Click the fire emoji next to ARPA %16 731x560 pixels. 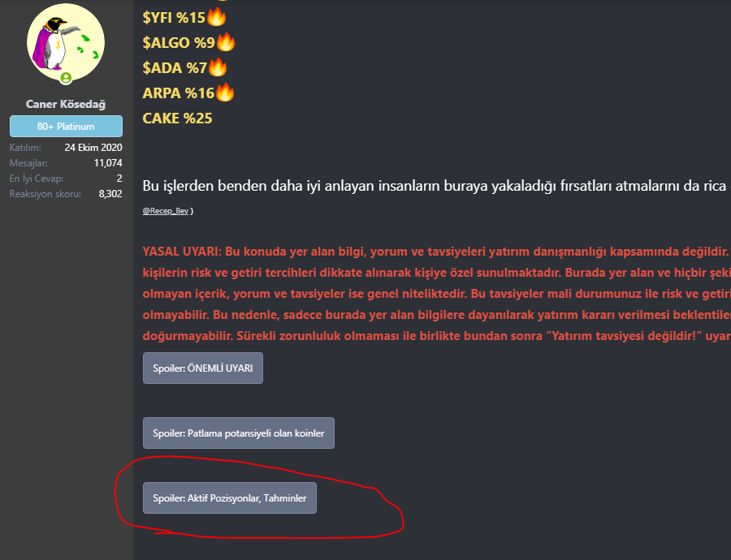pos(225,93)
